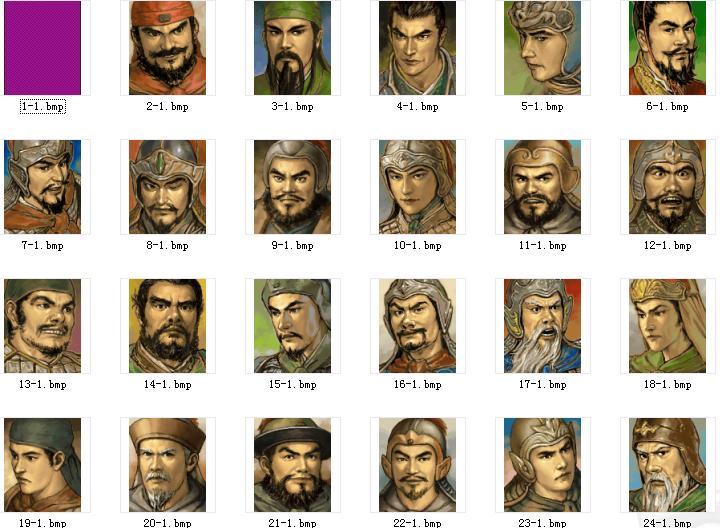
Task: Click the 21-1.bmp wide-brim hat portrait
Action: click(x=292, y=465)
